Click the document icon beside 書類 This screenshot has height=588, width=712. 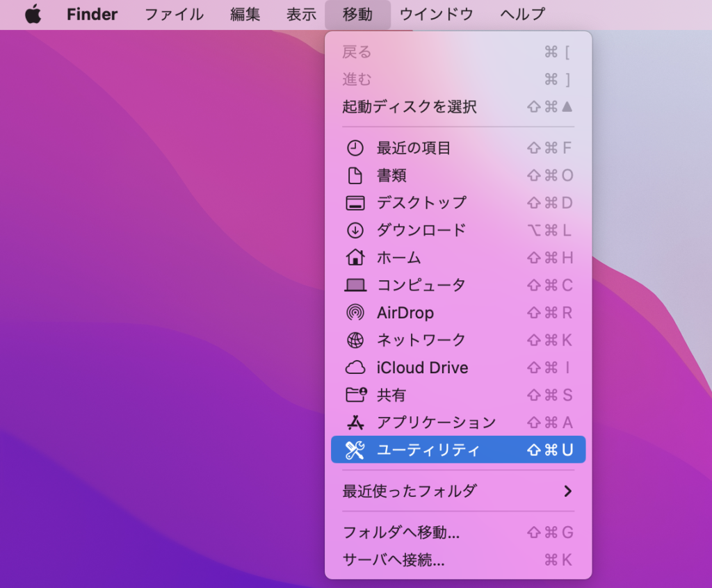[355, 176]
